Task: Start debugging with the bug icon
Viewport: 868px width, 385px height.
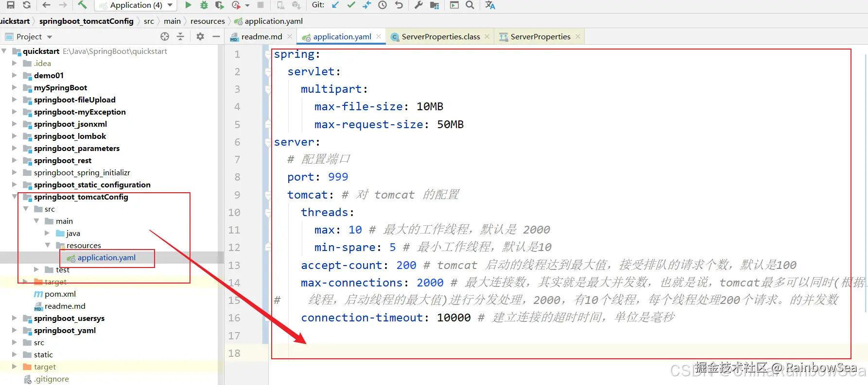Action: (204, 5)
